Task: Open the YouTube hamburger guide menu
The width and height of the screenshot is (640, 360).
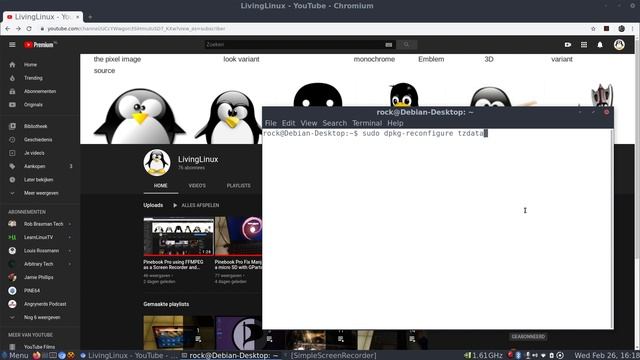Action: [12, 44]
